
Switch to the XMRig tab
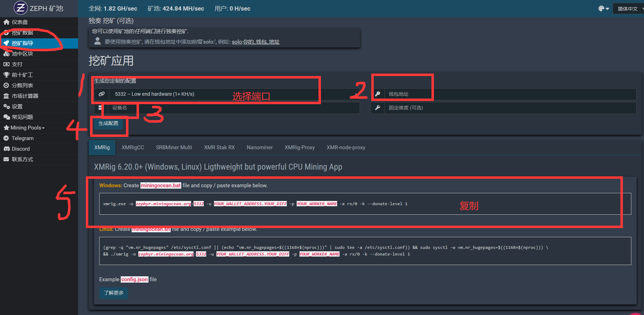click(x=102, y=147)
